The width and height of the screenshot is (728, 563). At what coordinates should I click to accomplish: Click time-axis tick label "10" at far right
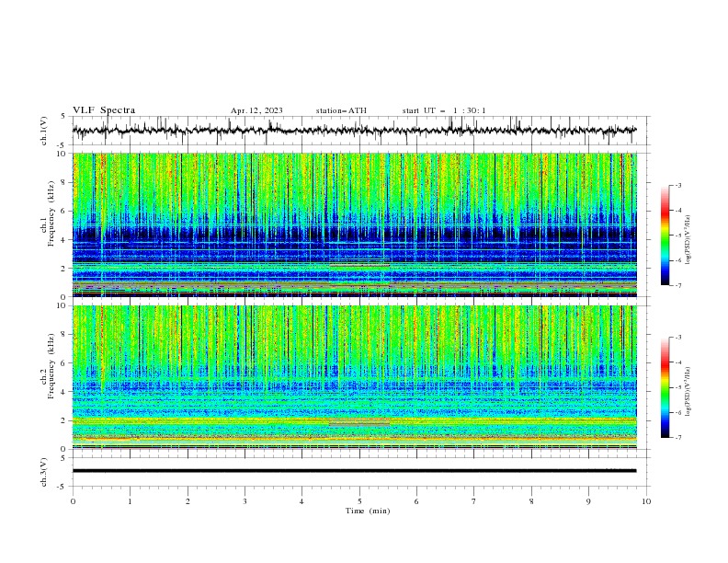[x=646, y=501]
